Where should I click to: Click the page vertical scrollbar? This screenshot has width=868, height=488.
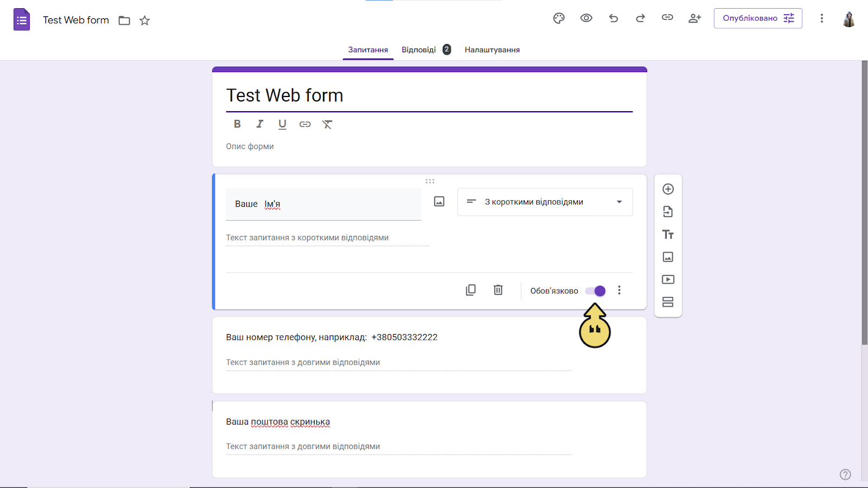(865, 202)
